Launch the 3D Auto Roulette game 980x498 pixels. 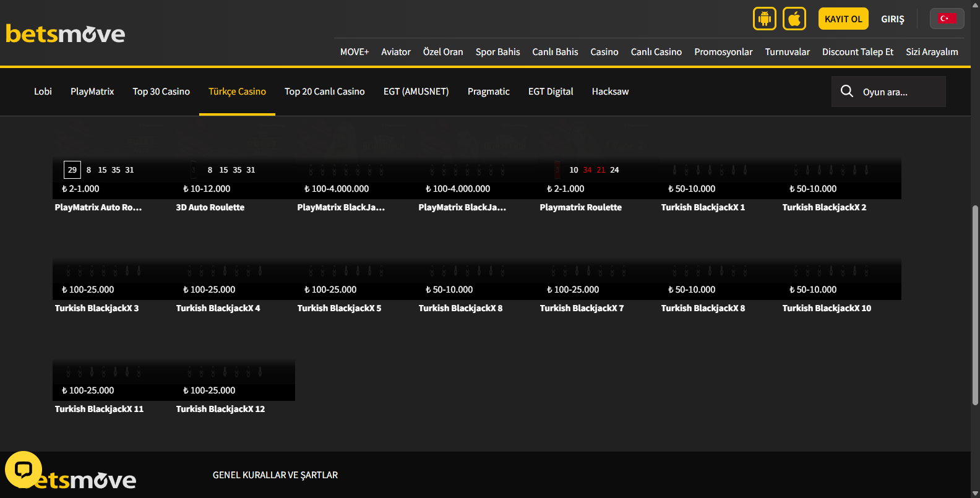pos(210,207)
